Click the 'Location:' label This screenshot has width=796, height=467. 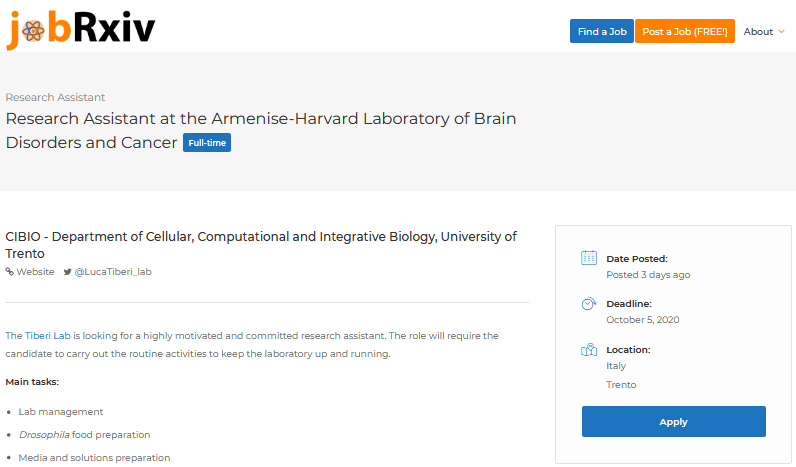tap(628, 350)
